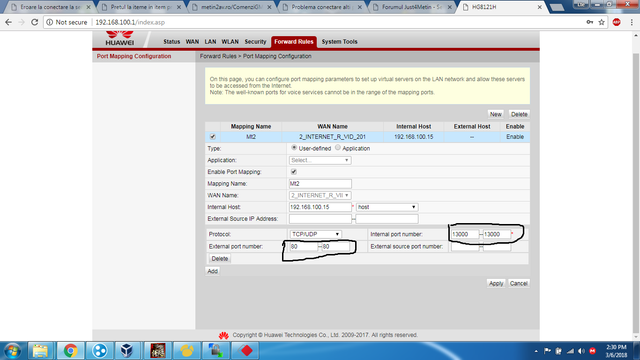Image resolution: width=640 pixels, height=360 pixels.
Task: Click the internal port end field 13000
Action: click(497, 234)
